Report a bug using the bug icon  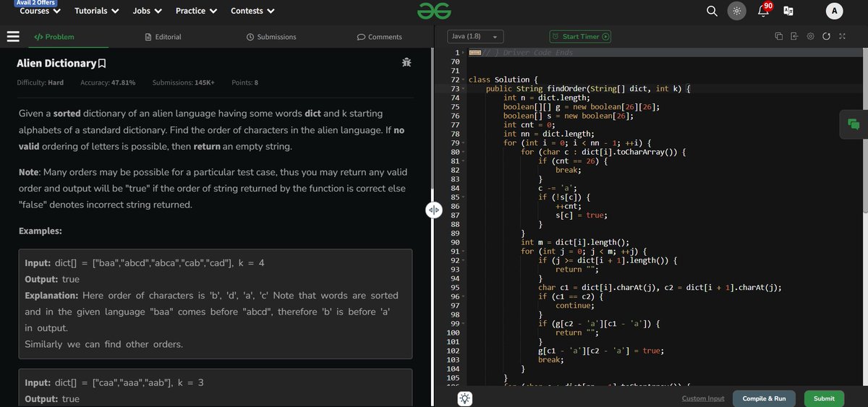click(x=407, y=63)
